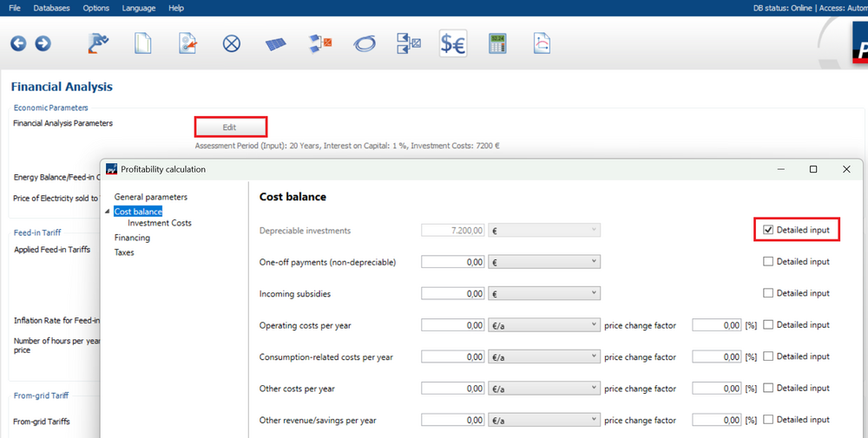Click the blank project document icon
This screenshot has height=438, width=868.
[x=142, y=43]
